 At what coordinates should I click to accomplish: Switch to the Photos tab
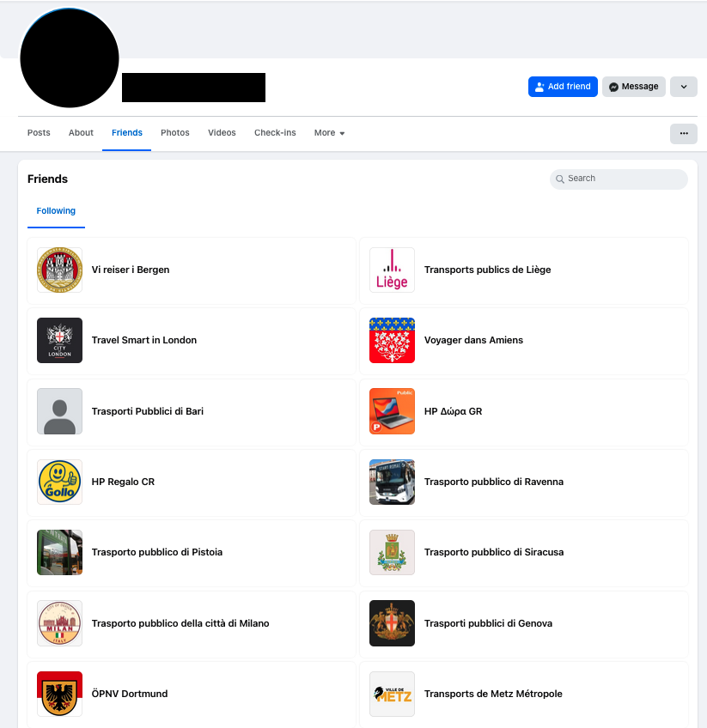174,133
